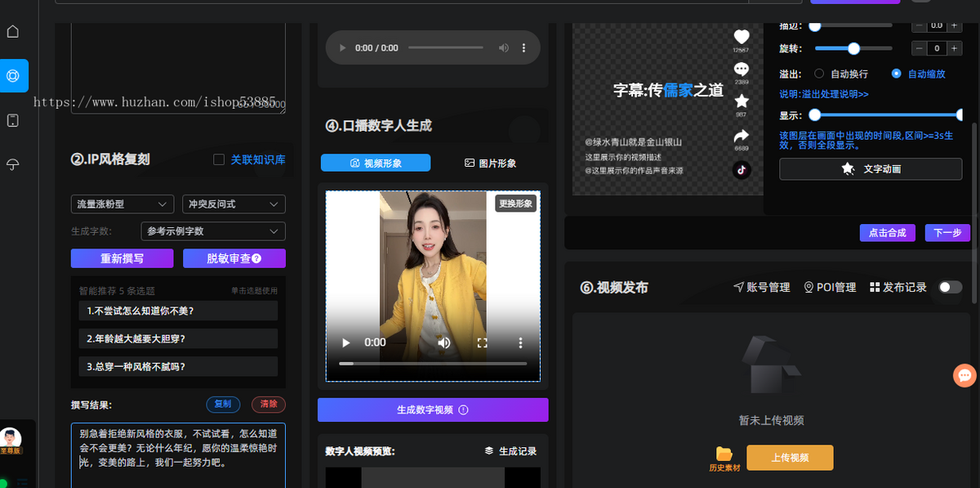Viewport: 980px width, 488px height.
Task: Open the 冲突反问式 dropdown
Action: pyautogui.click(x=234, y=204)
